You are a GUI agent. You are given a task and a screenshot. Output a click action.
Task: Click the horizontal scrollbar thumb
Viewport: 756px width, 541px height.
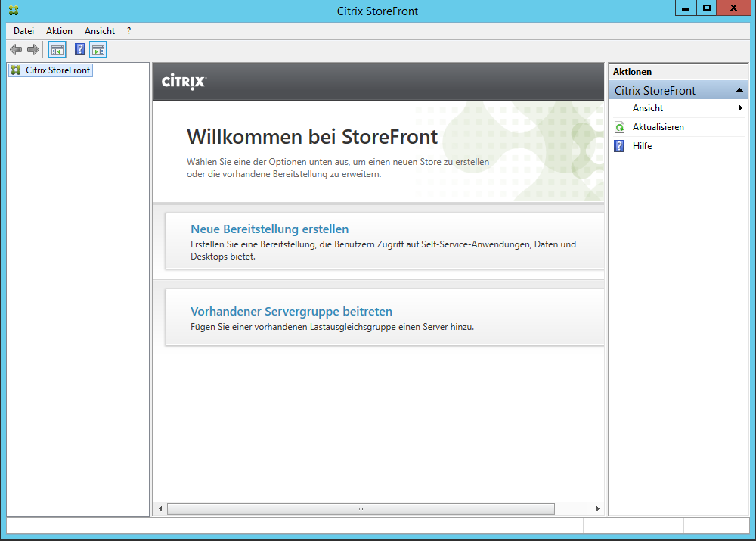tap(361, 508)
